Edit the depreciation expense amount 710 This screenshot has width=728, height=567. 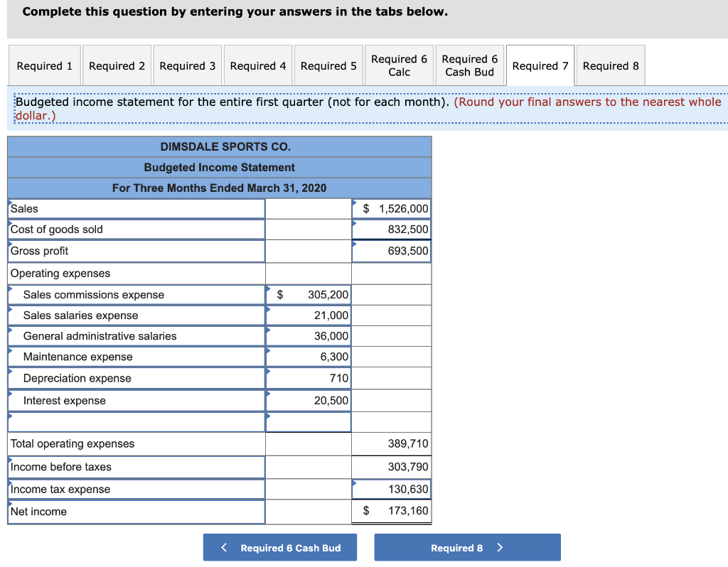click(309, 378)
